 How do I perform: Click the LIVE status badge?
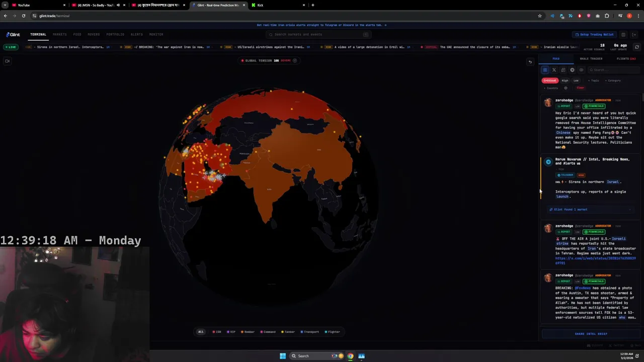tap(11, 47)
